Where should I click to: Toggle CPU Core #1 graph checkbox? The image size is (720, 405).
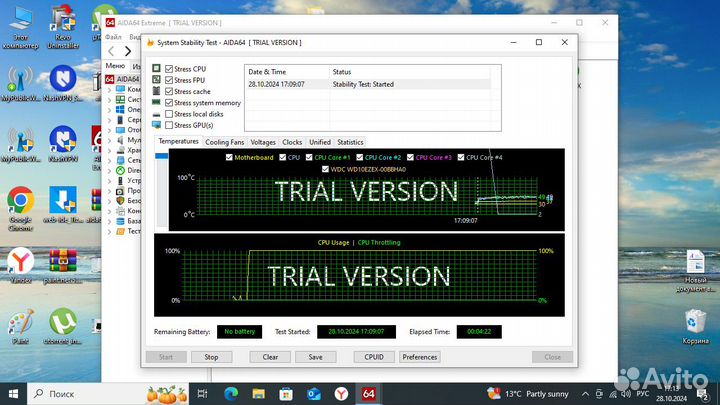[x=309, y=157]
